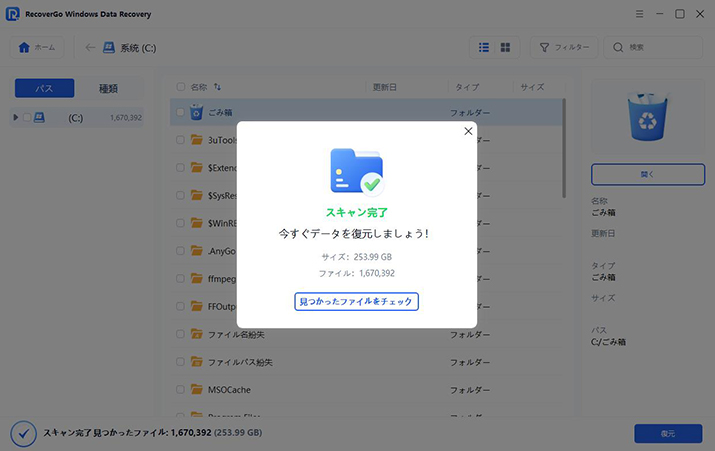Click the file list vertical scrollbar
This screenshot has width=715, height=451.
pyautogui.click(x=564, y=148)
